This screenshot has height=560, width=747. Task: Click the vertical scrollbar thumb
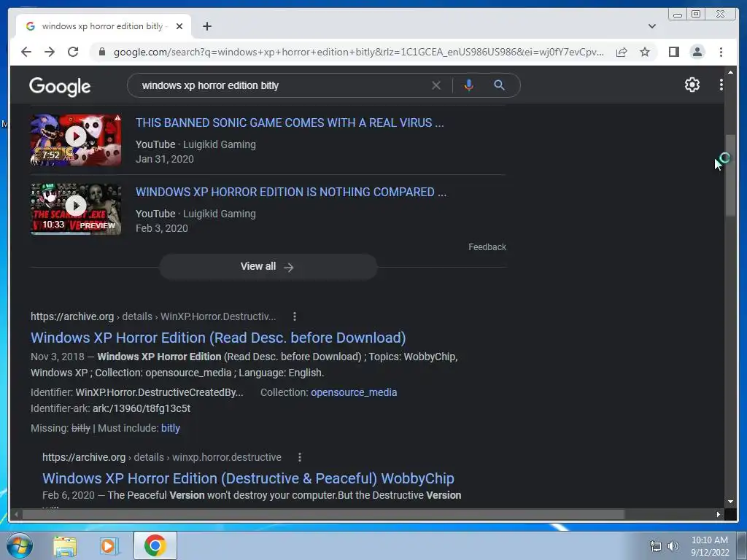click(x=730, y=175)
